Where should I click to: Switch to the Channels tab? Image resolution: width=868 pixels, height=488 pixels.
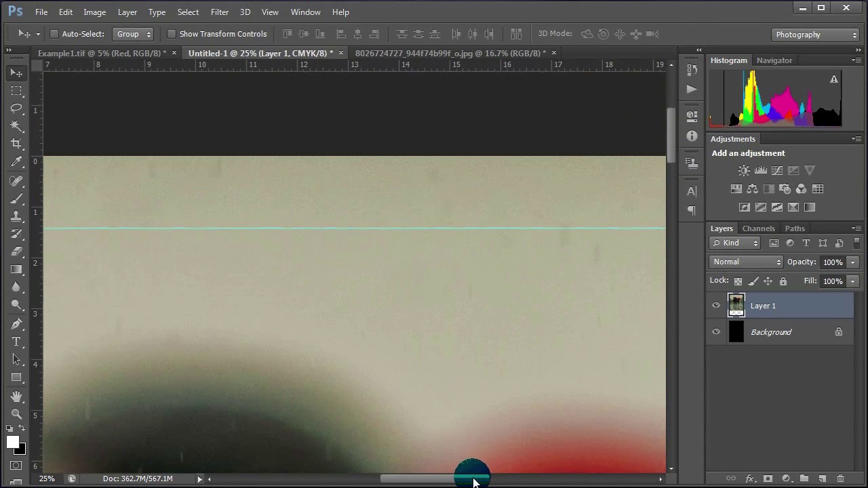pyautogui.click(x=758, y=228)
